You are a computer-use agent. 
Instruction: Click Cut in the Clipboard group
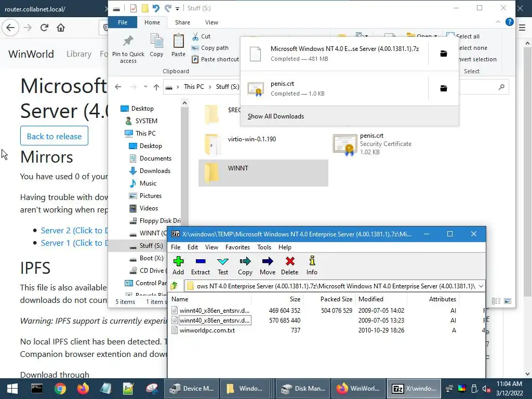click(x=201, y=36)
